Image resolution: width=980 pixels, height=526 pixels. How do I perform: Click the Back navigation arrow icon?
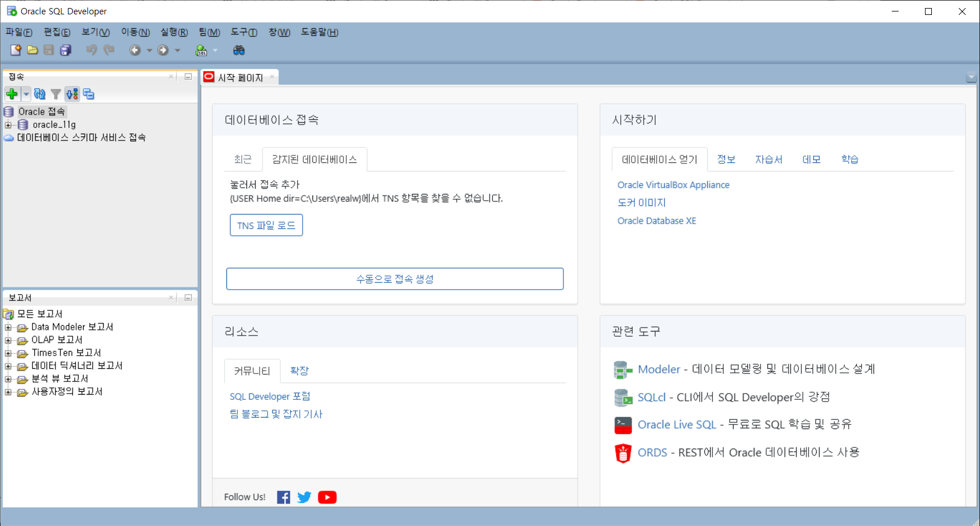[135, 50]
